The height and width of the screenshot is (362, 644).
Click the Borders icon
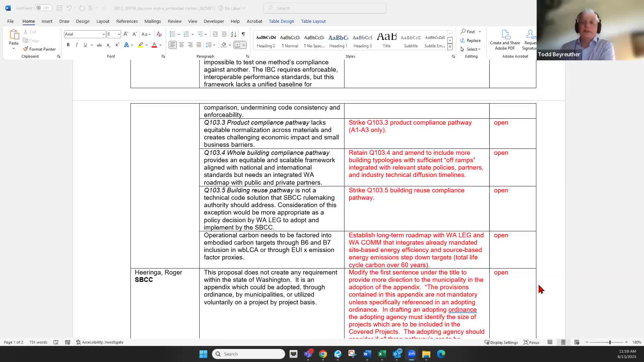[x=237, y=45]
